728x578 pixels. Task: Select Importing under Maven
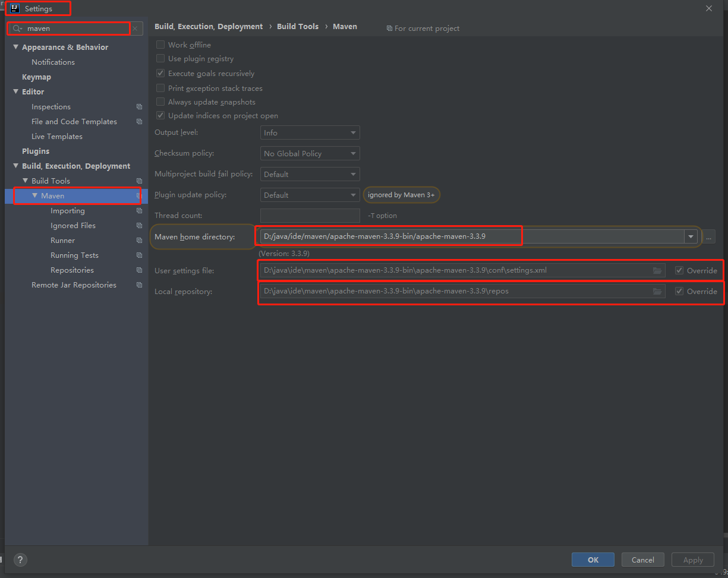(68, 211)
